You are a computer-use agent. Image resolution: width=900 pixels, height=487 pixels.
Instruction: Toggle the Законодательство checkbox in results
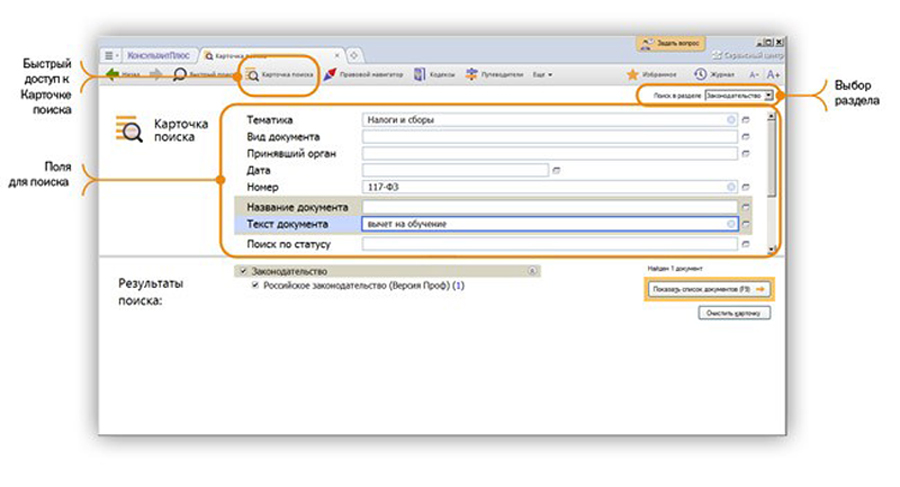click(242, 271)
